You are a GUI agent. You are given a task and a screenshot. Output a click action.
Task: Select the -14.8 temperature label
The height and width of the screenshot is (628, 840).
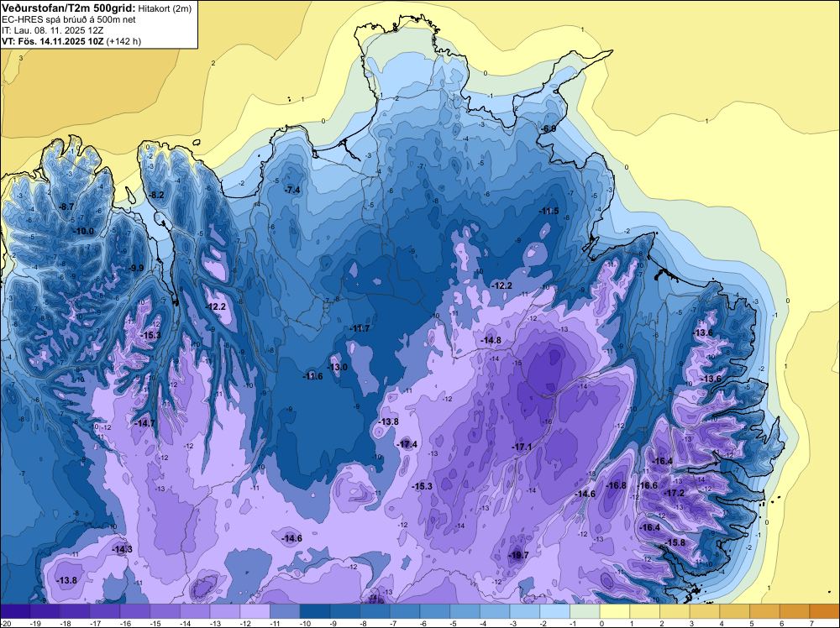click(x=491, y=341)
